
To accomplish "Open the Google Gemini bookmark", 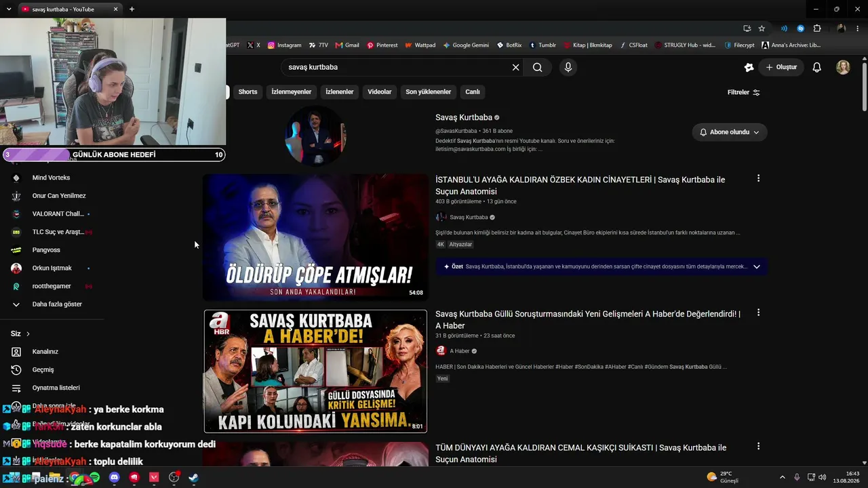I will [x=466, y=45].
